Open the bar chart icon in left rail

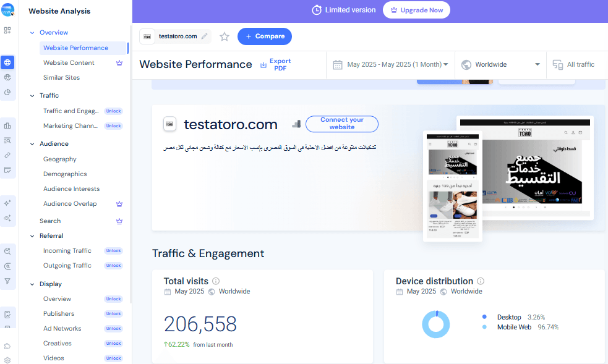pos(7,125)
